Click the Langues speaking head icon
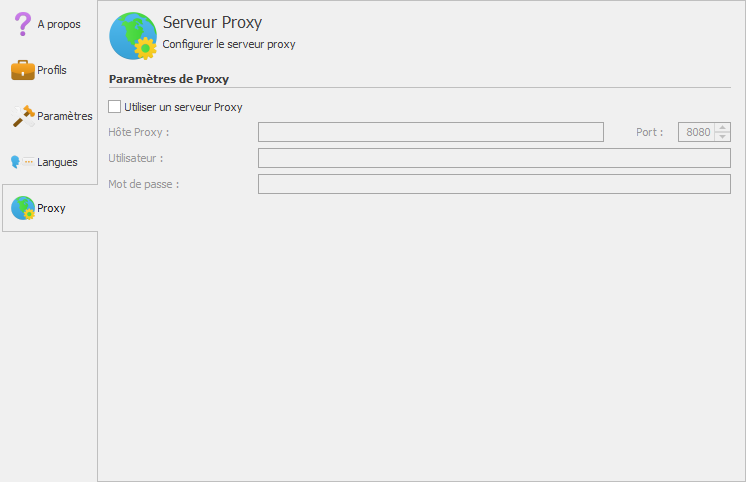The width and height of the screenshot is (746, 482). [x=16, y=162]
